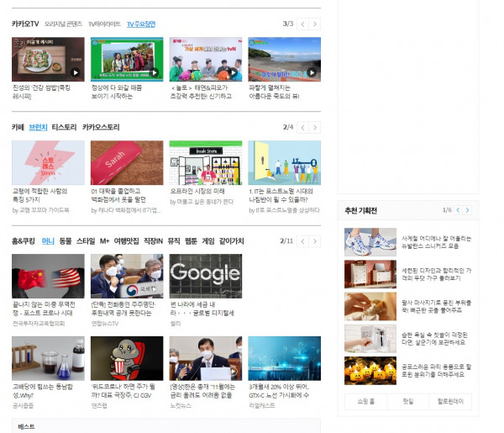Image resolution: width=504 pixels, height=433 pixels.
Task: Open the pink Stress lightning thumbnail
Action: 48,162
